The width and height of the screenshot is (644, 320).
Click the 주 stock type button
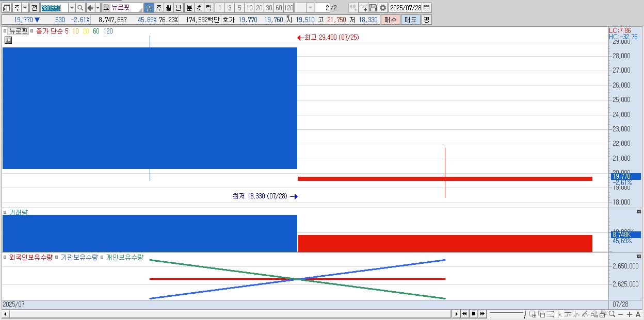click(x=17, y=8)
